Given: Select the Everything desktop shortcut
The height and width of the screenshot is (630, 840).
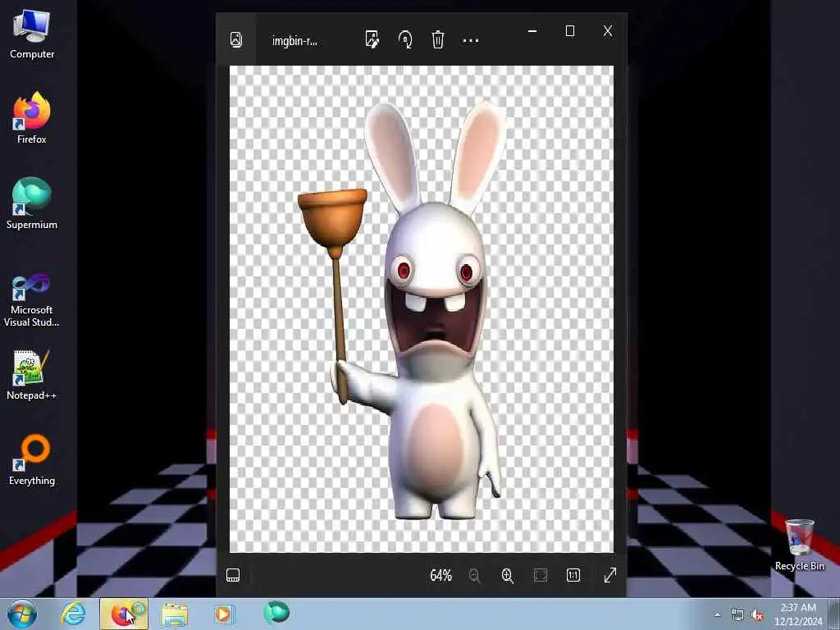Looking at the screenshot, I should (32, 459).
